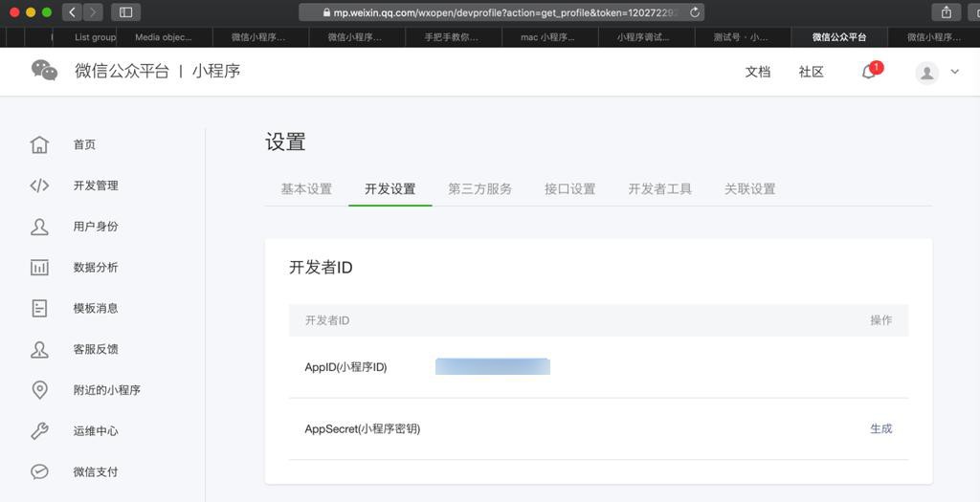Switch to 测试号 browser tab

pos(742,37)
